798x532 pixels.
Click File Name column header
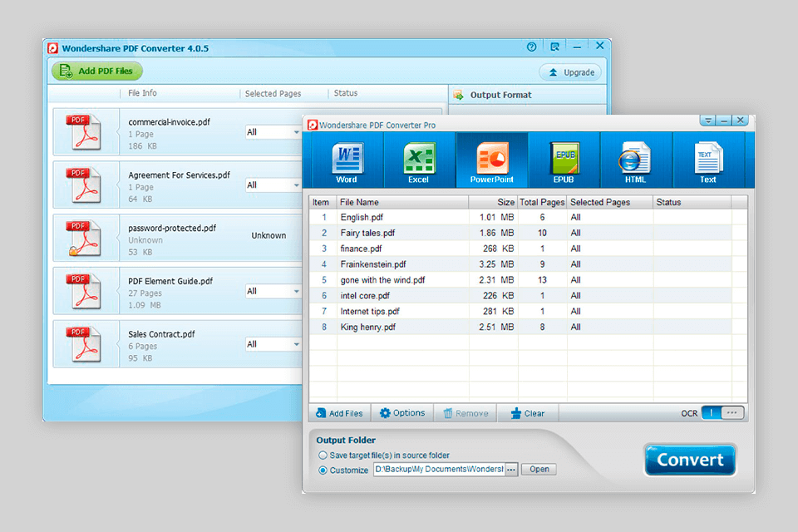point(402,202)
